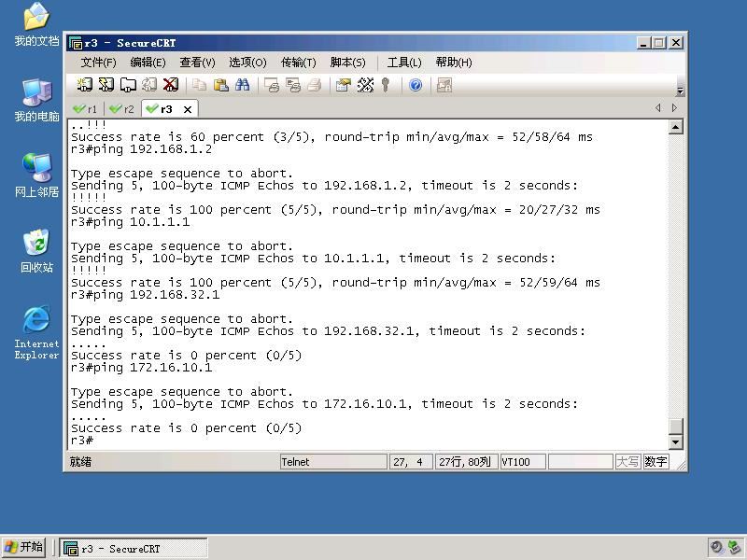
Task: Minimize the SecureCRT window
Action: [643, 43]
